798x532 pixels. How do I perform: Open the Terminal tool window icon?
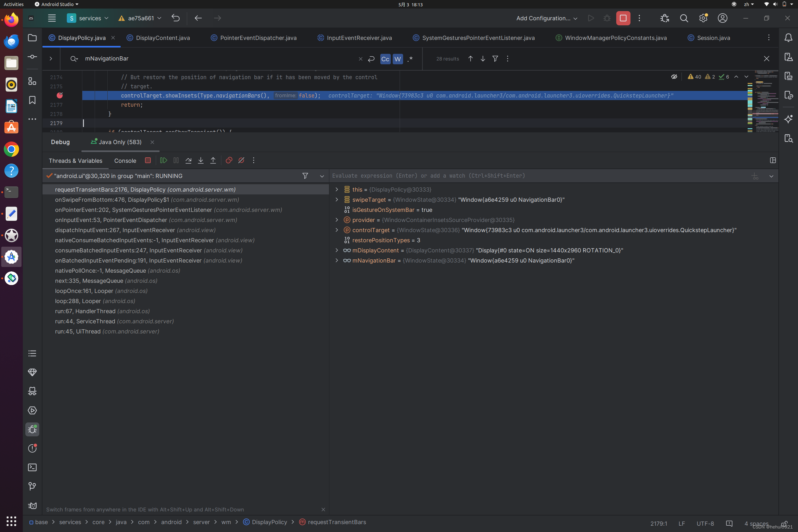[x=32, y=467]
